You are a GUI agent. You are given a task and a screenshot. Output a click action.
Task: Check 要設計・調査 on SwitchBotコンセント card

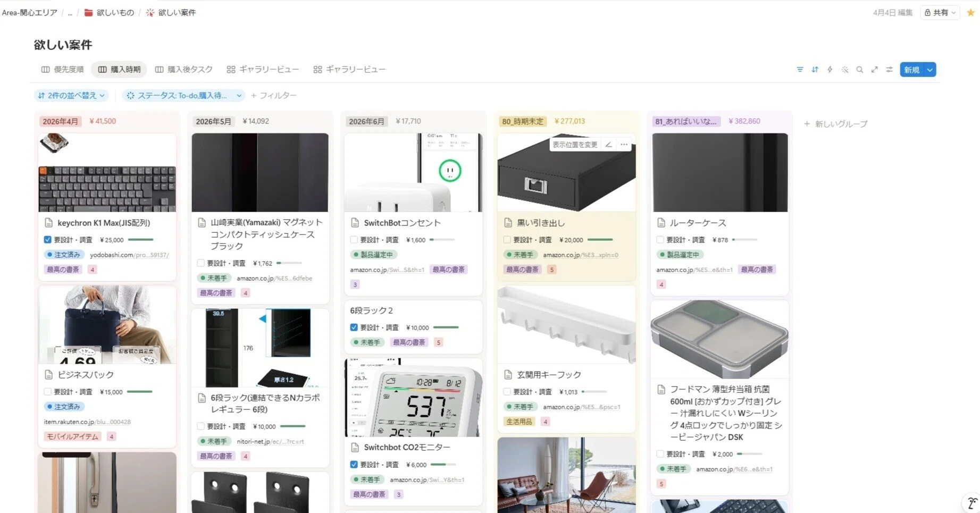[x=354, y=240]
